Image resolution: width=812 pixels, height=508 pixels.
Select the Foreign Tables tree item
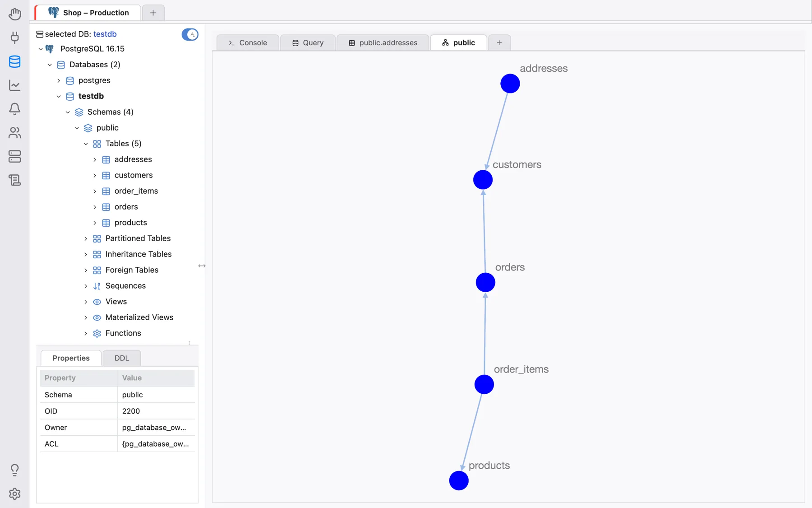click(132, 270)
